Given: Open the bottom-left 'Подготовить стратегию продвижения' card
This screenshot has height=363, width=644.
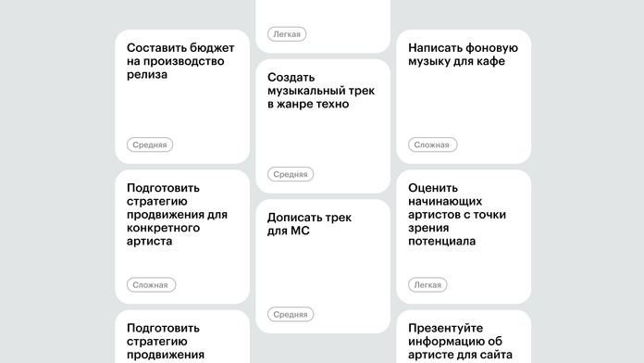Looking at the screenshot, I should 182,337.
